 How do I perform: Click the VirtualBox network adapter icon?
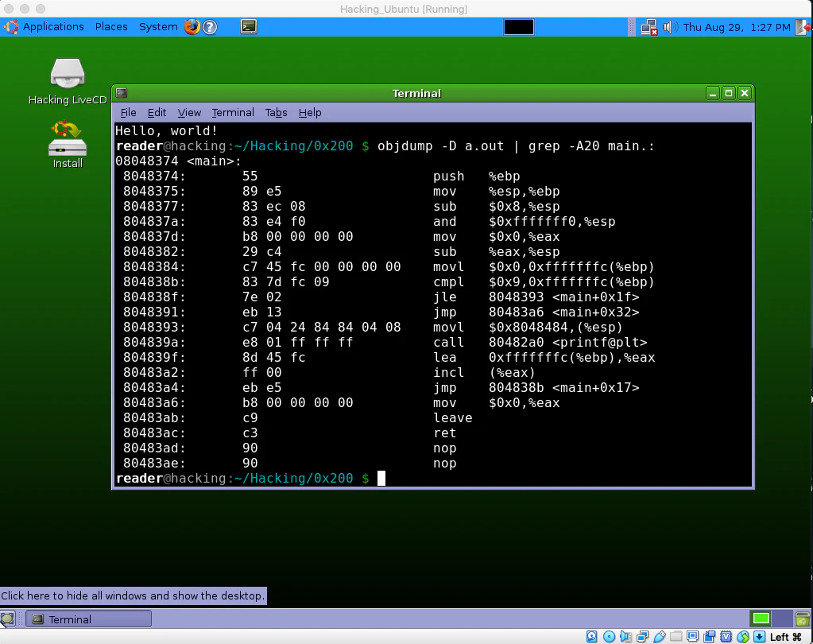(643, 636)
